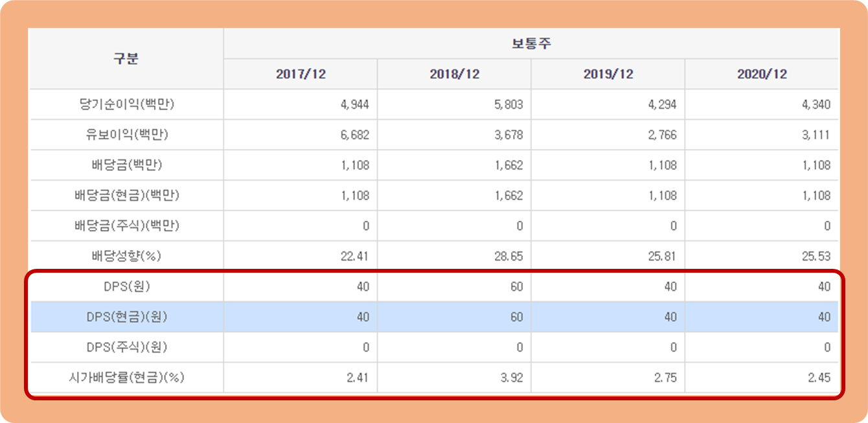868x423 pixels.
Task: Select DPS(현금)(원) value 40 under 2019/12
Action: tap(670, 317)
